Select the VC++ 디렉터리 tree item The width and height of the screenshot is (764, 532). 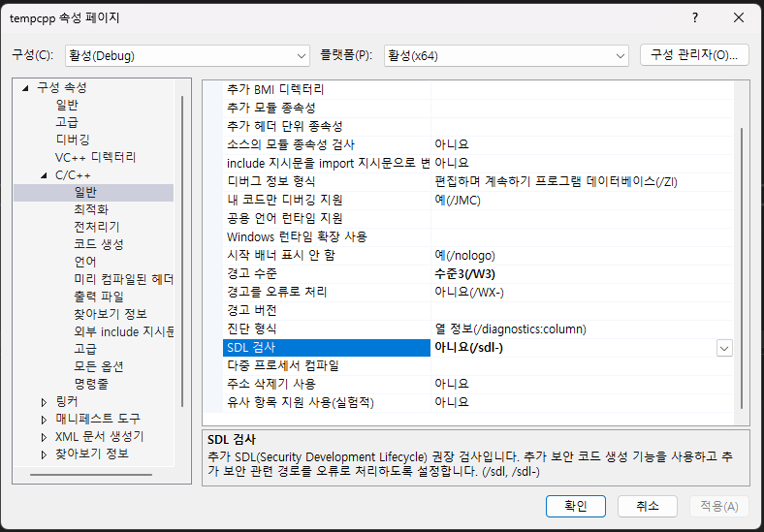[95, 157]
